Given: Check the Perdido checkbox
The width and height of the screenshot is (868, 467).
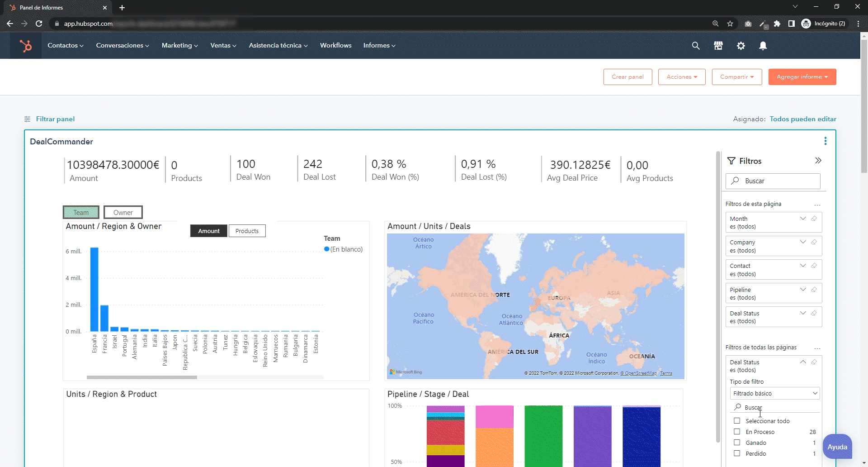Looking at the screenshot, I should (x=737, y=453).
